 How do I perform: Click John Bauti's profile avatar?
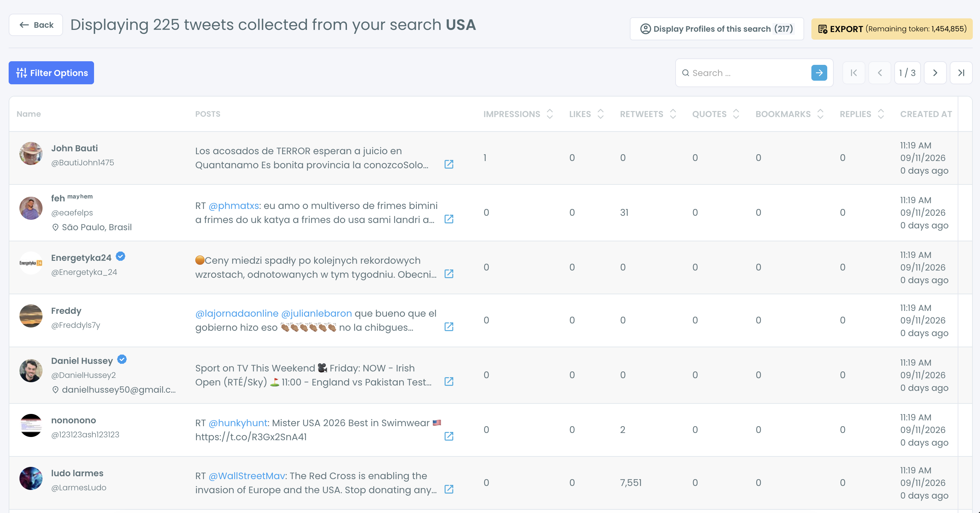point(31,153)
